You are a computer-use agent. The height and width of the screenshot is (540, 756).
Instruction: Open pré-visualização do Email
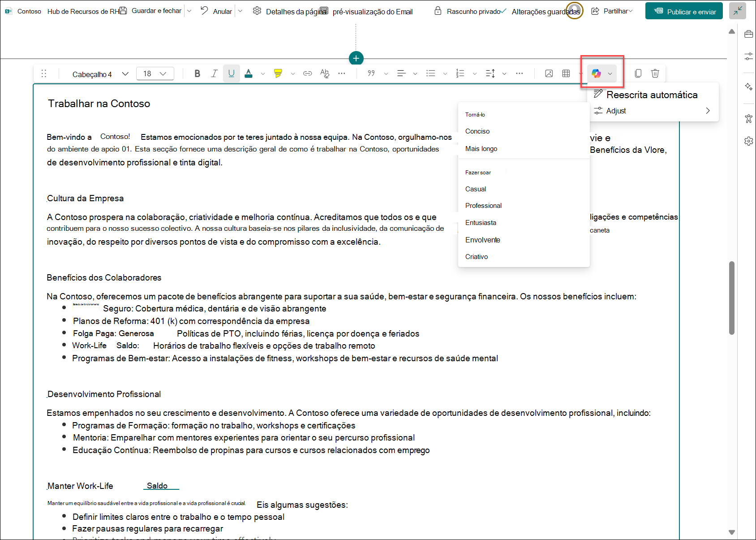(366, 11)
